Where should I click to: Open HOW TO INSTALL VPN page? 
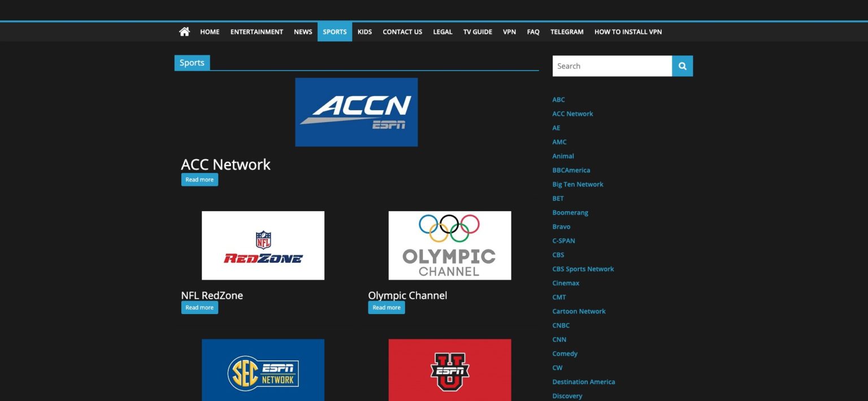(628, 32)
